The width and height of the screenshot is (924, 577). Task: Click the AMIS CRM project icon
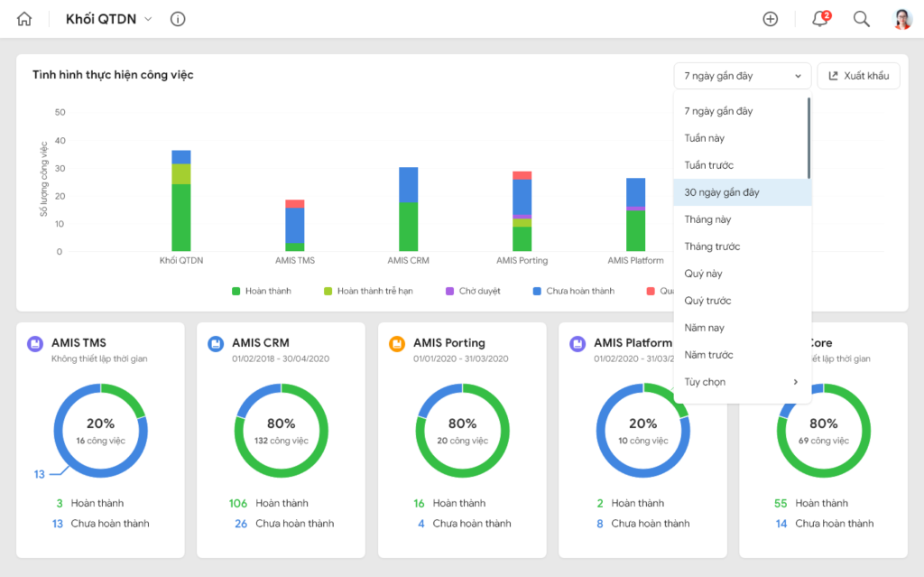pyautogui.click(x=216, y=343)
